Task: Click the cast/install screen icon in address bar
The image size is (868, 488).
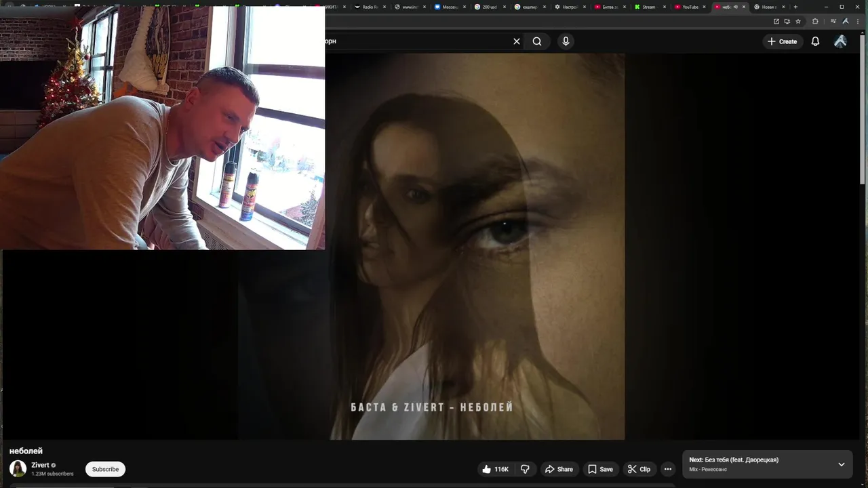Action: click(x=787, y=21)
